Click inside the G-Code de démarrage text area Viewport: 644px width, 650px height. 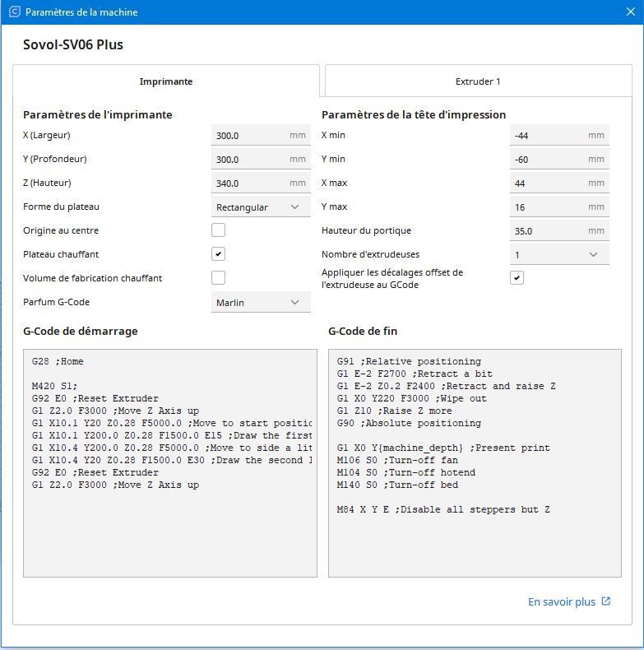click(170, 463)
